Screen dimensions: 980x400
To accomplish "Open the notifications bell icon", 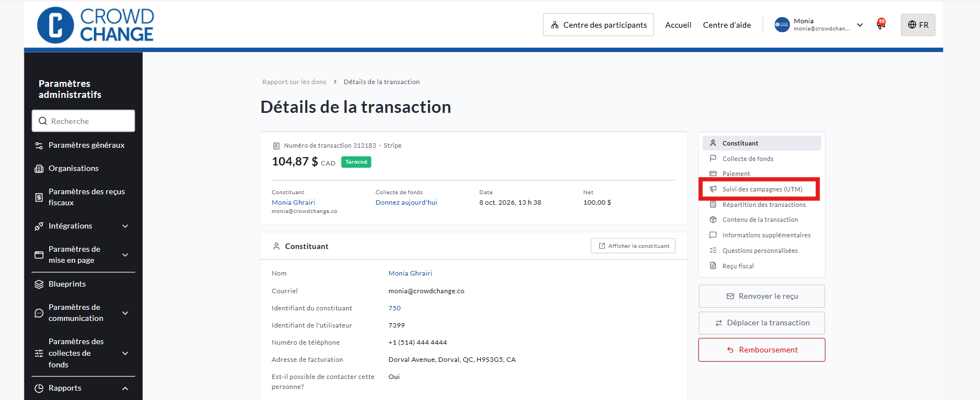I will click(x=881, y=24).
